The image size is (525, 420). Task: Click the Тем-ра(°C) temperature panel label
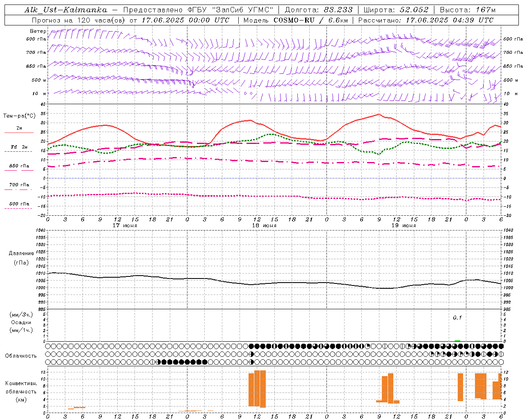coord(19,116)
